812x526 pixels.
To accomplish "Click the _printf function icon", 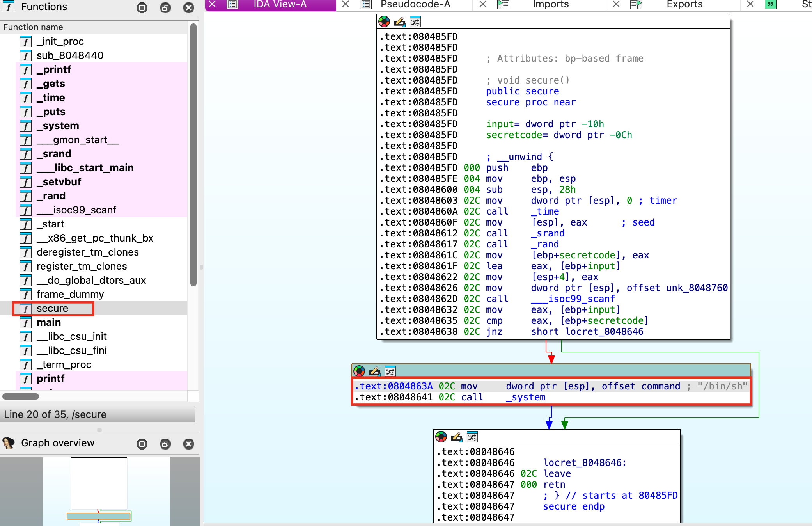I will tap(26, 69).
